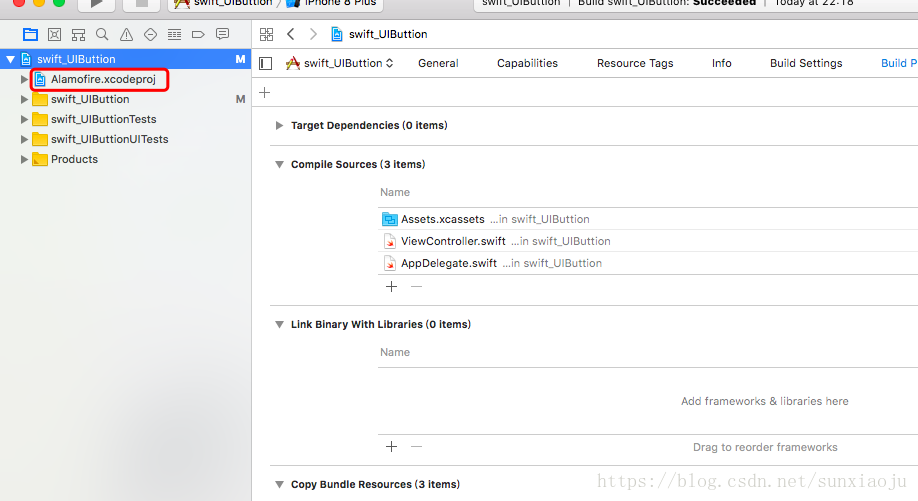Open the Find navigator magnifier icon

point(102,35)
